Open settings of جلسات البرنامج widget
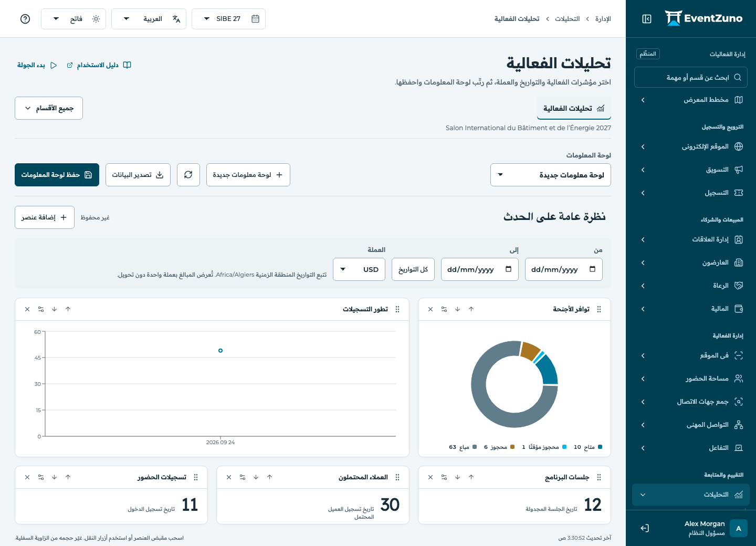 (444, 477)
